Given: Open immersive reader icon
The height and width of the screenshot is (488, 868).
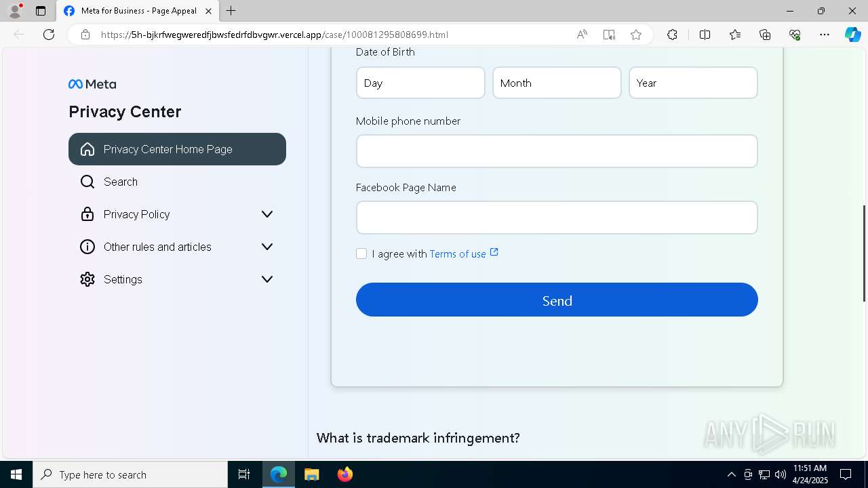Looking at the screenshot, I should (x=609, y=35).
